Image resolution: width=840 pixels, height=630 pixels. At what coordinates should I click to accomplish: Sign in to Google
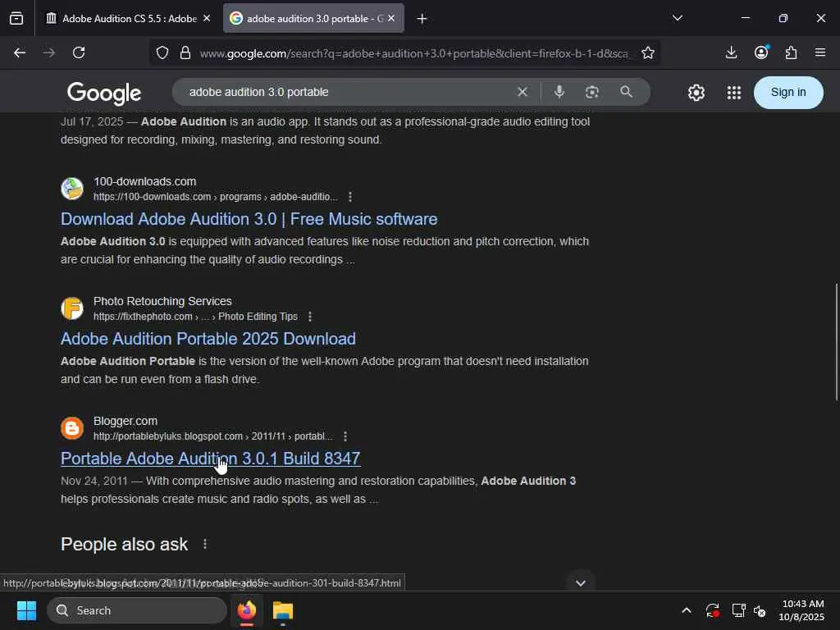point(788,92)
